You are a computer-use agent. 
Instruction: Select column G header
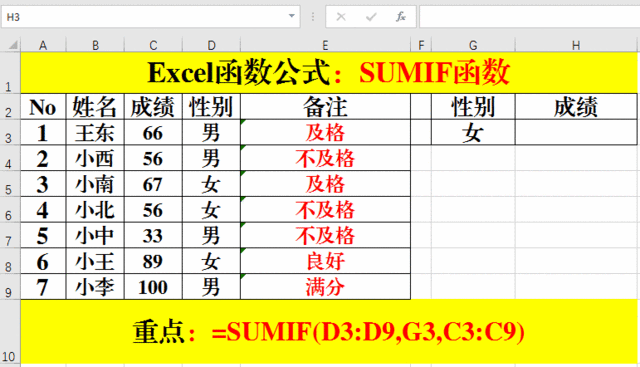coord(473,45)
